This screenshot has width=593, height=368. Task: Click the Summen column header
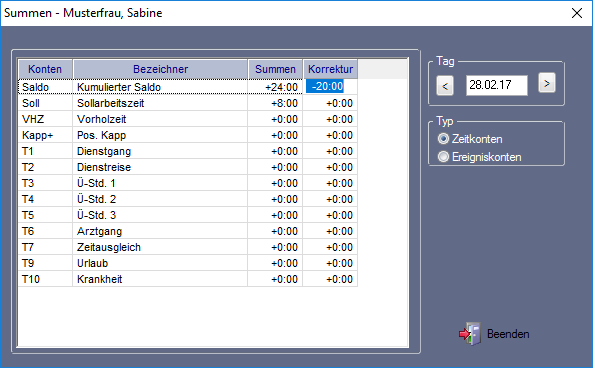pyautogui.click(x=275, y=69)
